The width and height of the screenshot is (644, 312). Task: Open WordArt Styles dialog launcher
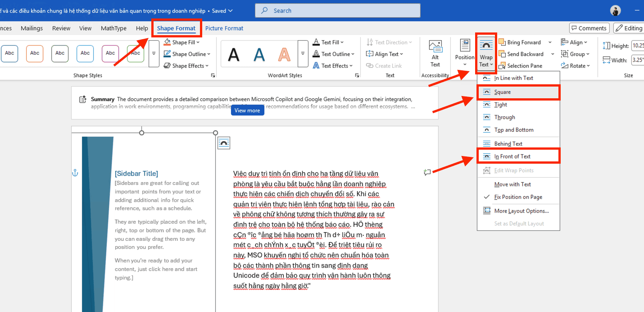pyautogui.click(x=357, y=76)
